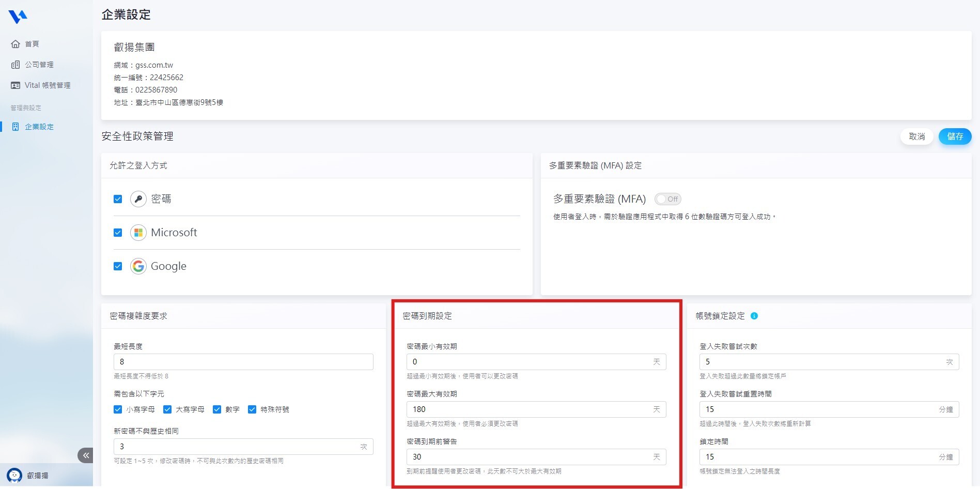Open the chat assistant icon at bottom-left

[x=14, y=475]
